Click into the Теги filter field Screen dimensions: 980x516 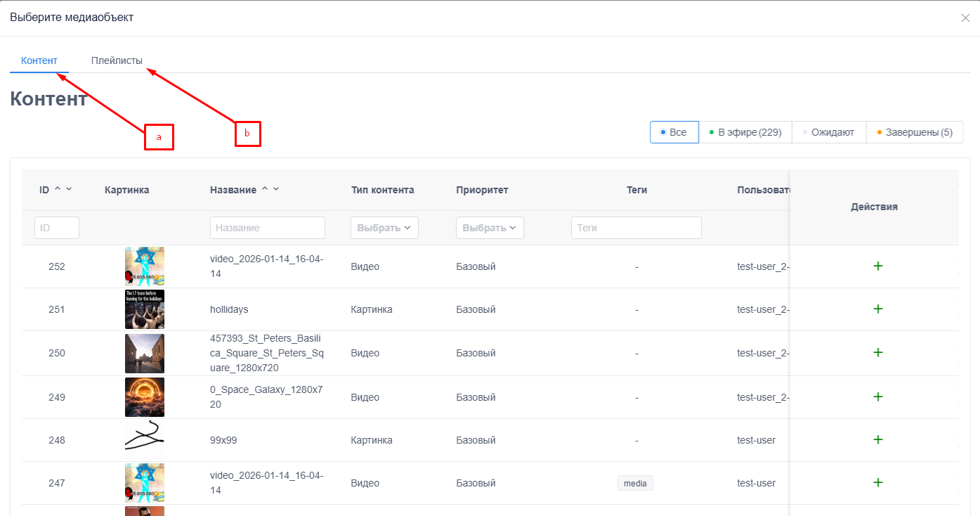click(636, 228)
